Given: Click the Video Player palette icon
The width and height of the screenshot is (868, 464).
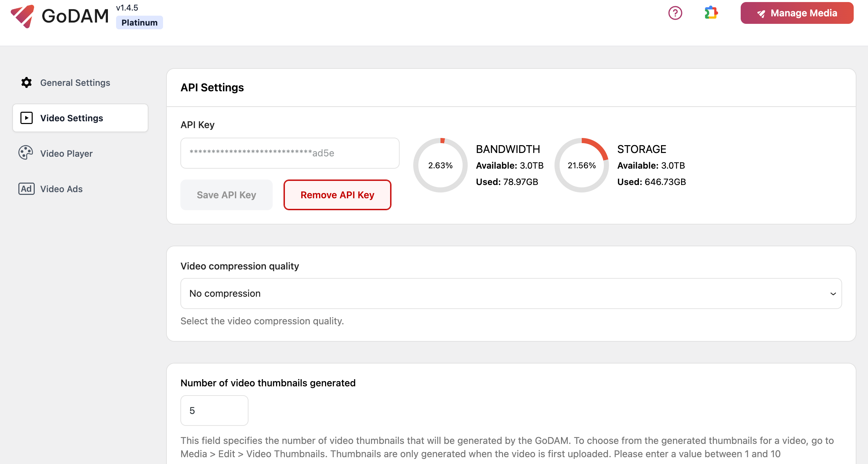Looking at the screenshot, I should coord(26,153).
